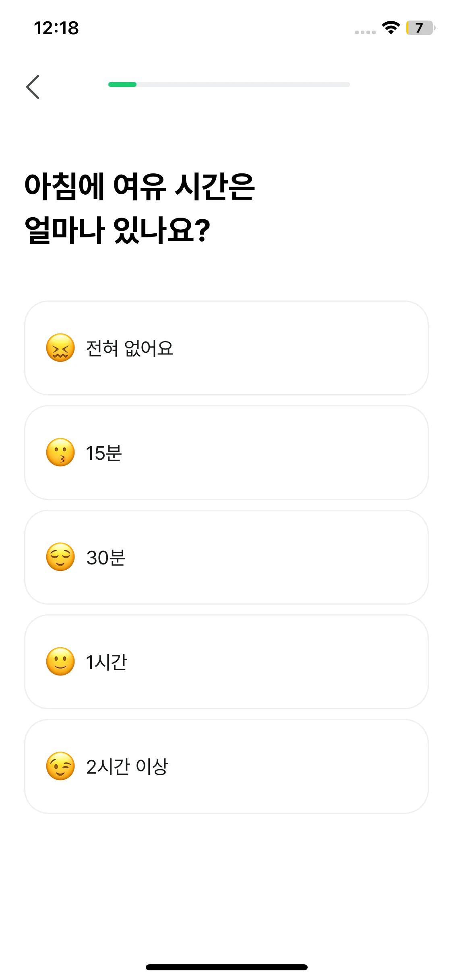Pick the '30분' option label
Image resolution: width=453 pixels, height=980 pixels.
[106, 558]
